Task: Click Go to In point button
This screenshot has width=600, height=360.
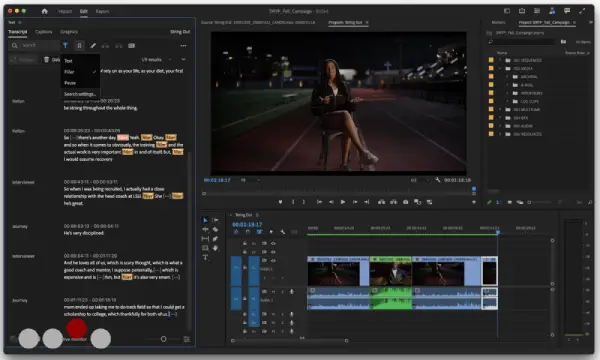Action: (x=319, y=202)
